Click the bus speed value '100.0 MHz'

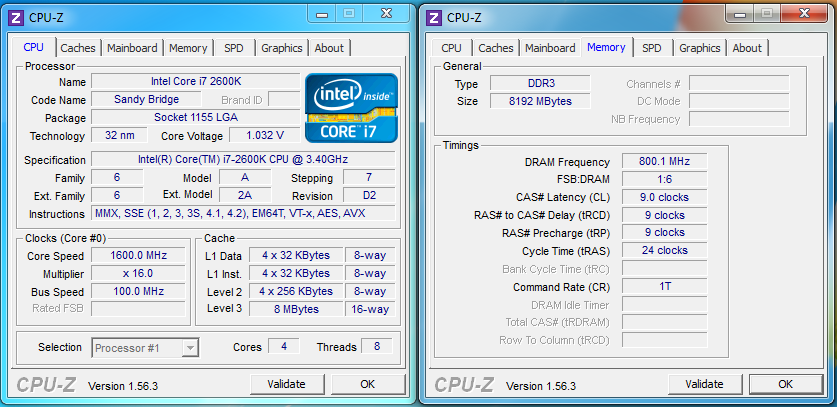coord(138,291)
